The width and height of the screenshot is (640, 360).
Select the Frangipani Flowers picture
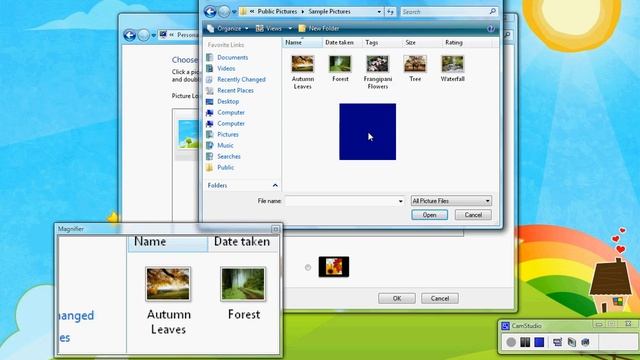tap(378, 72)
